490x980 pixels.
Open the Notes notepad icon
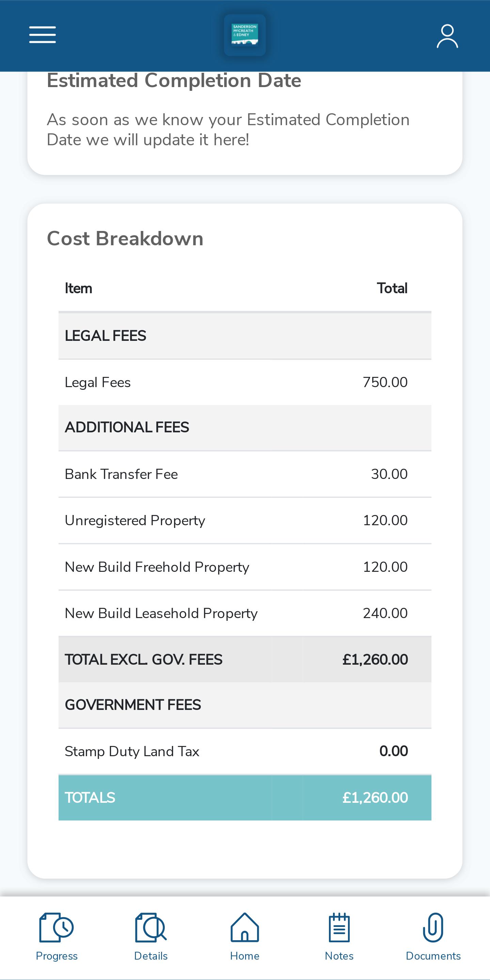[339, 928]
